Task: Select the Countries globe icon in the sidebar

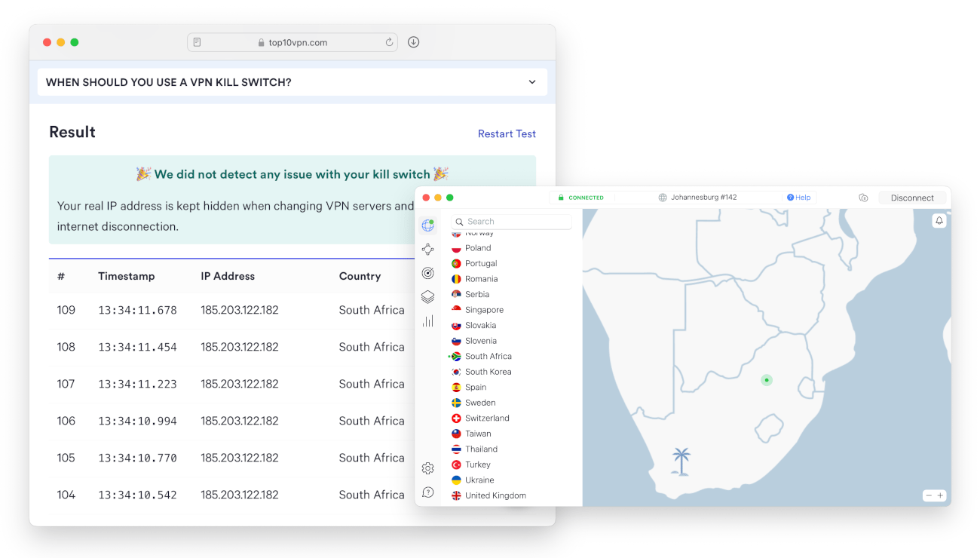Action: [x=428, y=225]
